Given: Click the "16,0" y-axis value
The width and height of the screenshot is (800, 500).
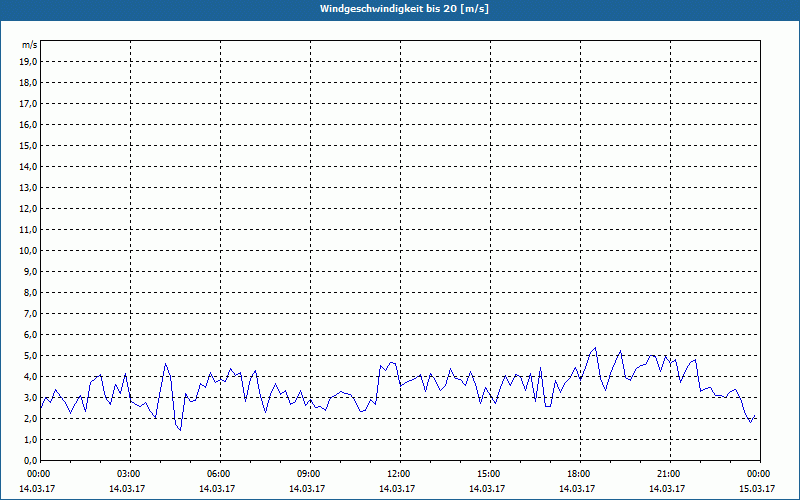Looking at the screenshot, I should coord(28,124).
